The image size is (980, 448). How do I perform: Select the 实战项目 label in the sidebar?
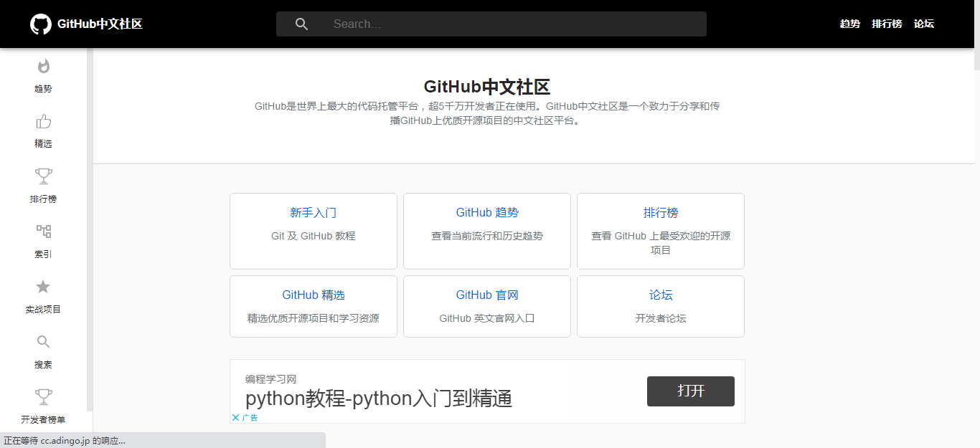(x=43, y=310)
